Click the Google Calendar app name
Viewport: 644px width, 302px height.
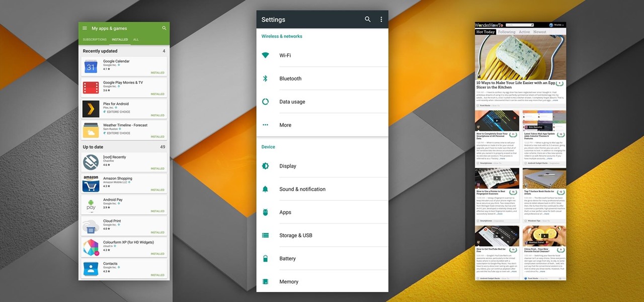[x=116, y=61]
